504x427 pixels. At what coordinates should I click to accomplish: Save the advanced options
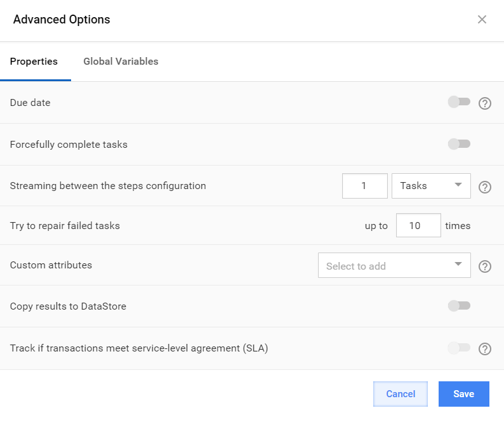tap(464, 394)
